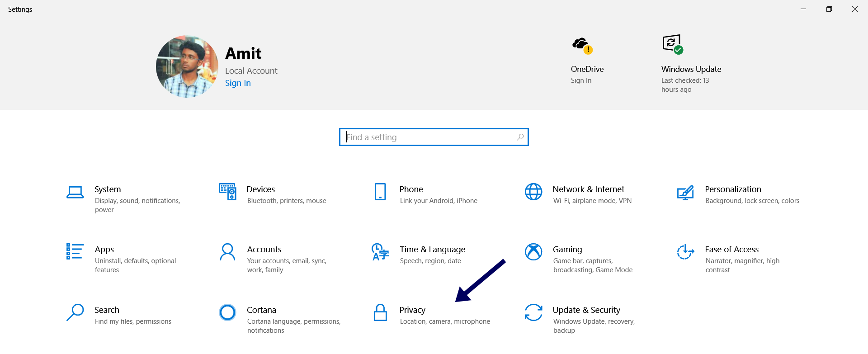Open System settings laptop icon
This screenshot has height=354, width=868.
click(x=75, y=192)
